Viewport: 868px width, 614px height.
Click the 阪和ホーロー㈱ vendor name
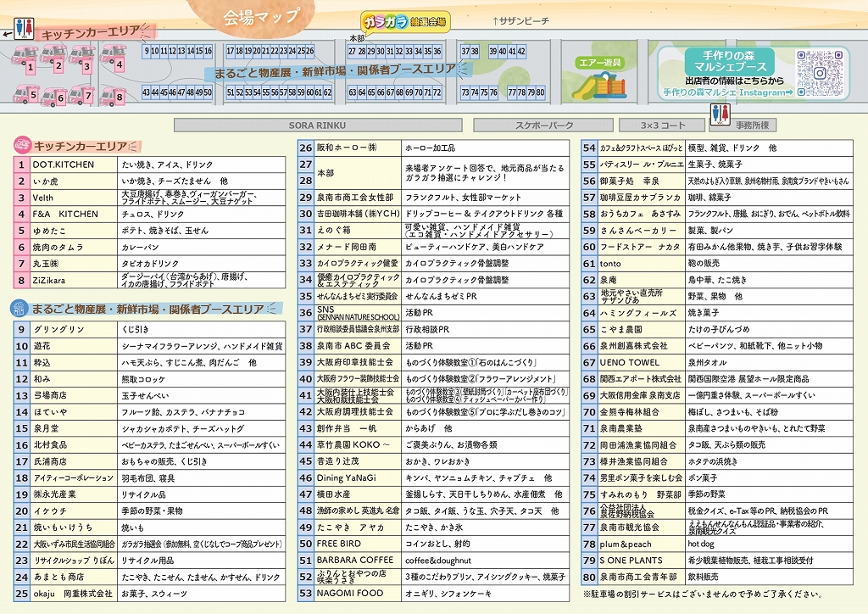coord(347,148)
